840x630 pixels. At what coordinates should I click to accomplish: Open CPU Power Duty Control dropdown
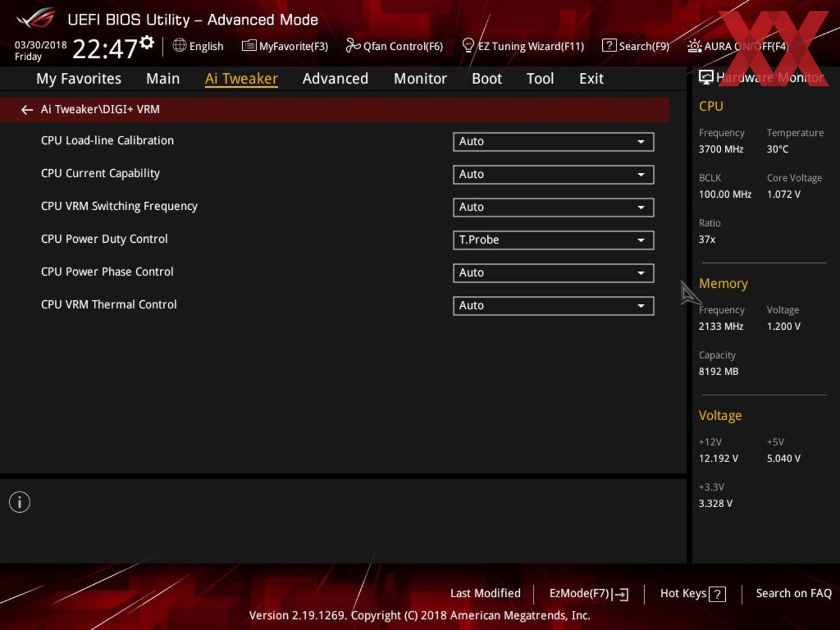[553, 240]
